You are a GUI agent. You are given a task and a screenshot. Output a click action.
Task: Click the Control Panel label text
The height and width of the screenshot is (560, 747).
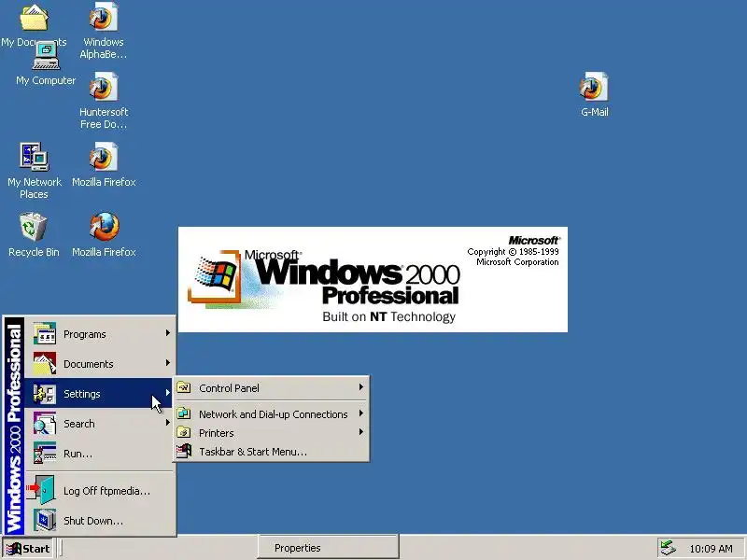point(229,388)
